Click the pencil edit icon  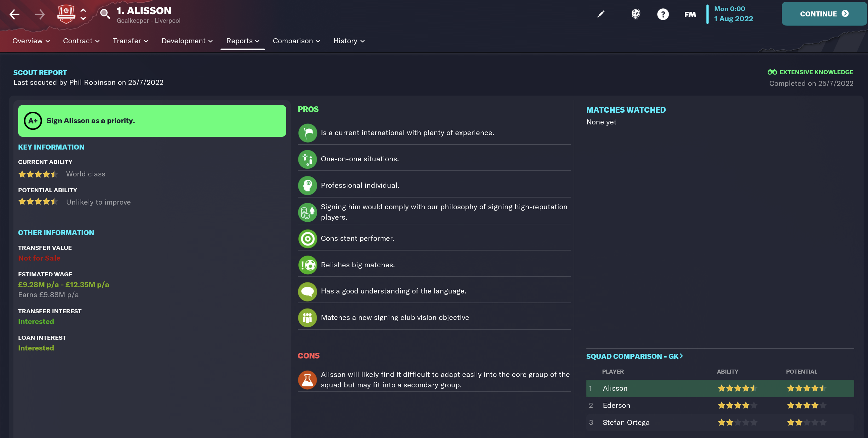click(x=601, y=14)
